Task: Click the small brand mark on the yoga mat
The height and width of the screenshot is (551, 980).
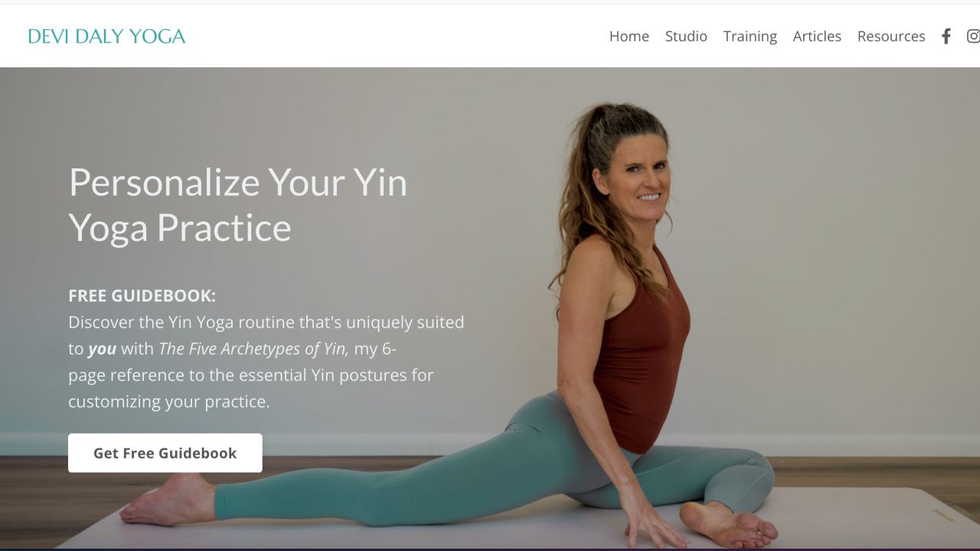Action: 942,517
